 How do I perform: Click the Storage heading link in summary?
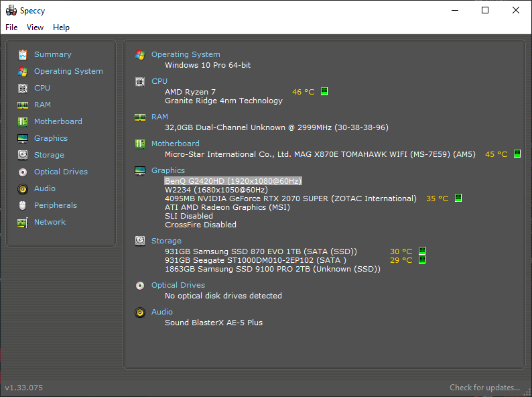(x=166, y=241)
